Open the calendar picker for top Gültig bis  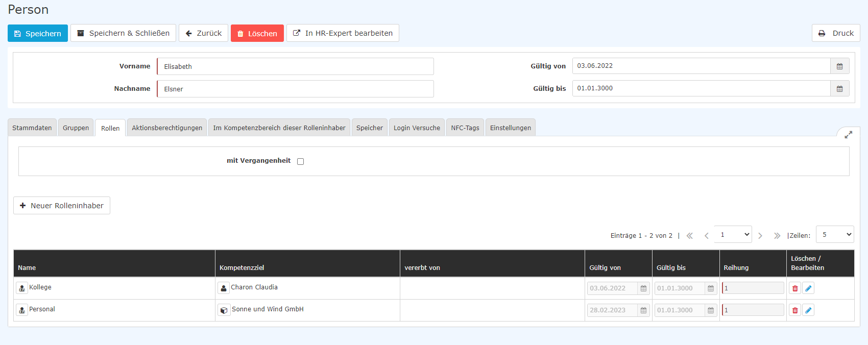[x=839, y=88]
